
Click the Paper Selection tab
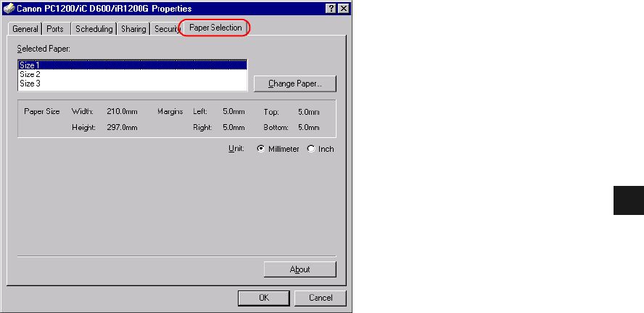coord(215,28)
